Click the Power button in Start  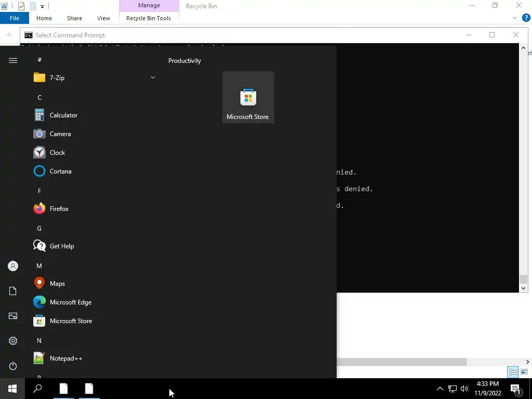pos(13,366)
